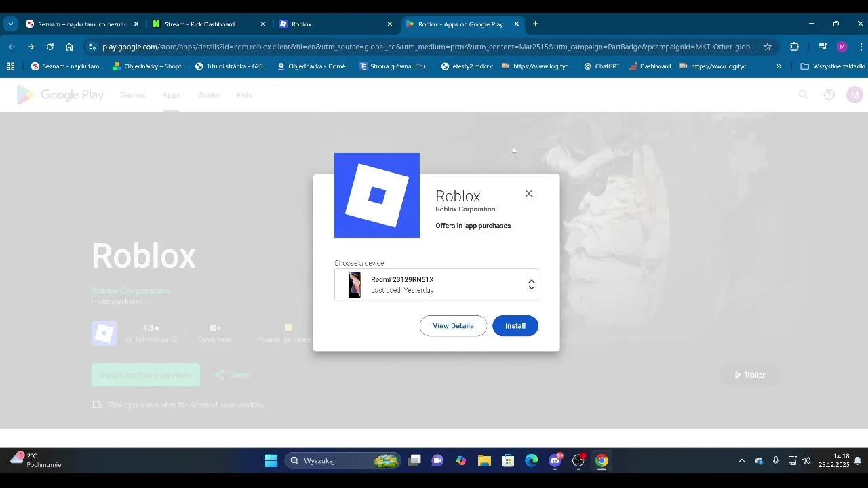Show hidden system tray icons
This screenshot has height=488, width=868.
[x=741, y=461]
